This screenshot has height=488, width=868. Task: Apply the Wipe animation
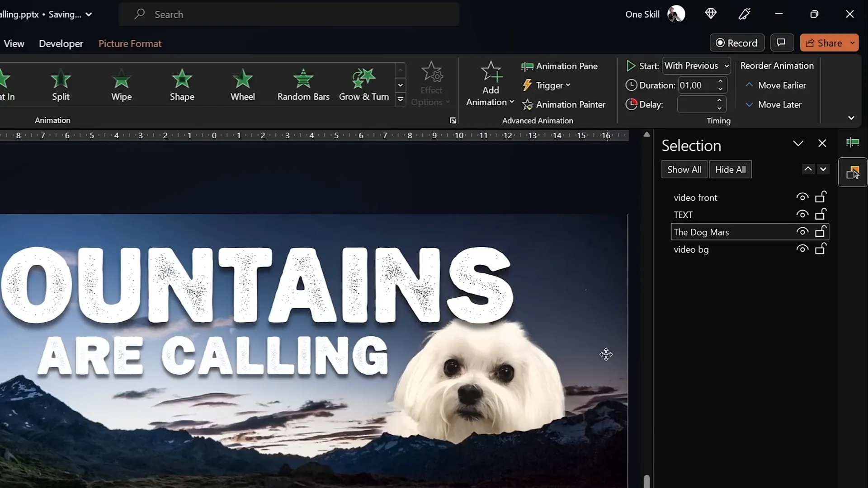tap(121, 84)
